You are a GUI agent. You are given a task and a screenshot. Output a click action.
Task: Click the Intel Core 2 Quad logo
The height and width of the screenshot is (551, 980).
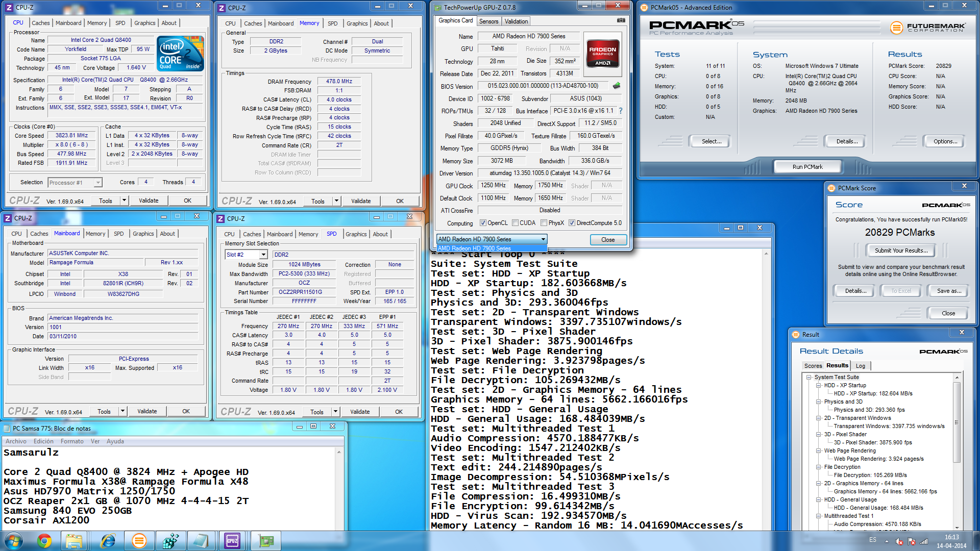coord(181,53)
